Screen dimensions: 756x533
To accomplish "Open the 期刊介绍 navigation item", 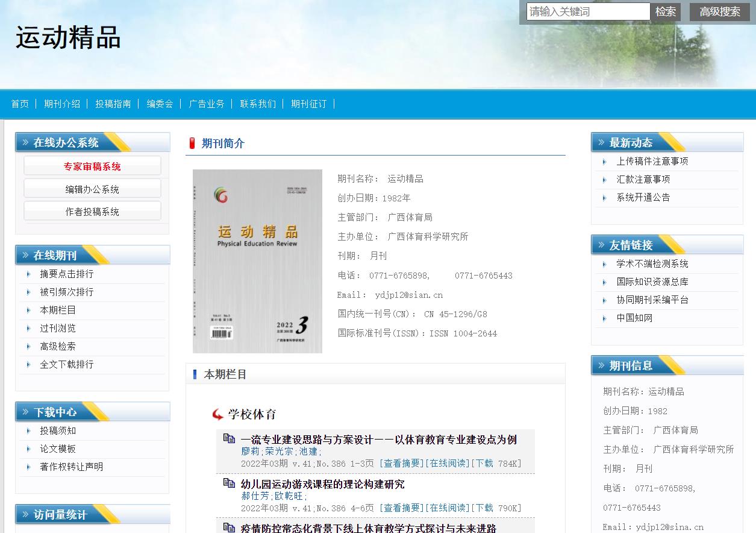I will tap(62, 104).
